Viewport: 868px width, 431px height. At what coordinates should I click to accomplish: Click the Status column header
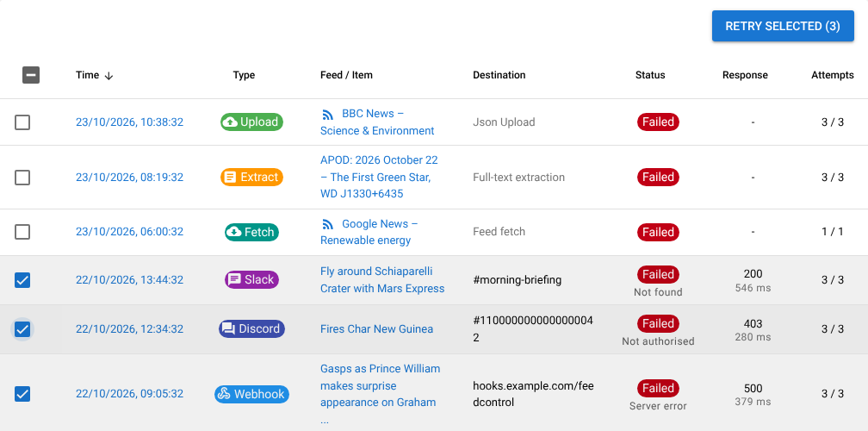[650, 75]
